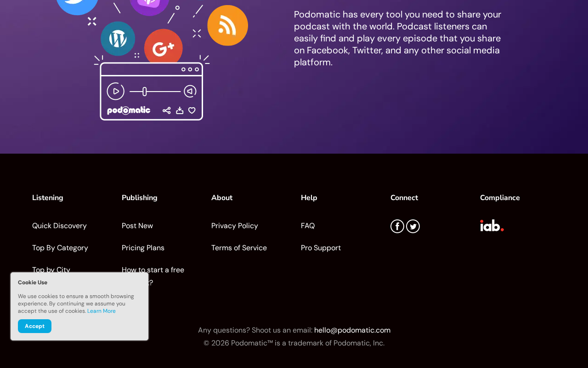The height and width of the screenshot is (368, 588).
Task: Click the red Google Plus icon
Action: point(164,47)
